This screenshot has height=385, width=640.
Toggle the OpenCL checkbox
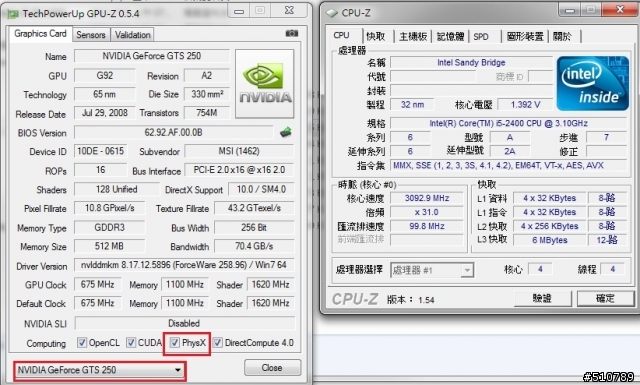point(82,343)
